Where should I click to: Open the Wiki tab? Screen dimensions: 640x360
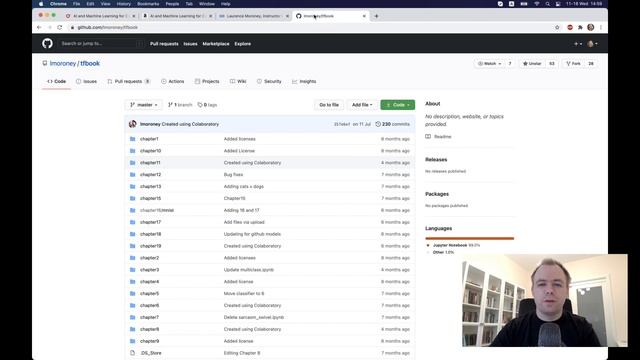[x=238, y=82]
